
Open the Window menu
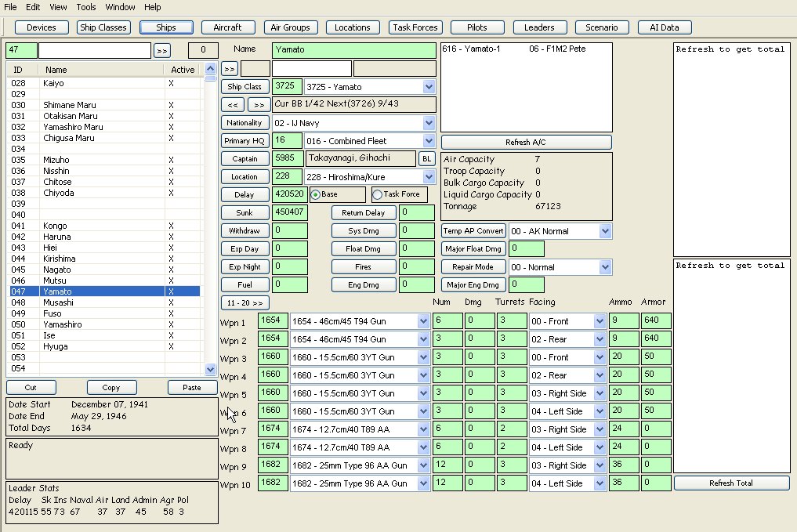pyautogui.click(x=119, y=7)
